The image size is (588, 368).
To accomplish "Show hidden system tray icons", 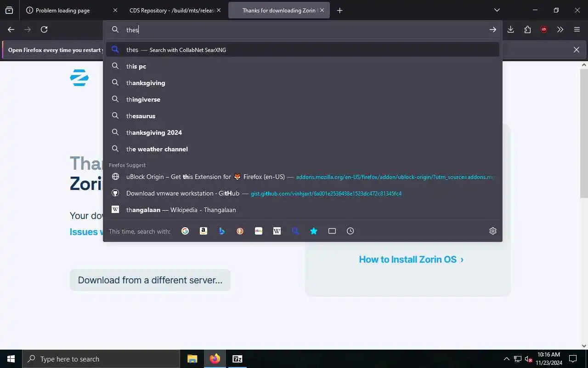I will pyautogui.click(x=506, y=359).
